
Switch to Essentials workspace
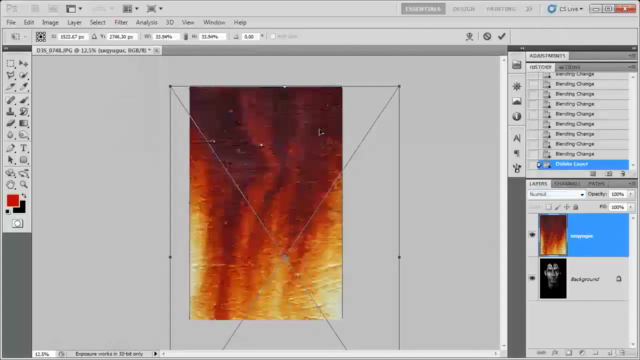(423, 9)
